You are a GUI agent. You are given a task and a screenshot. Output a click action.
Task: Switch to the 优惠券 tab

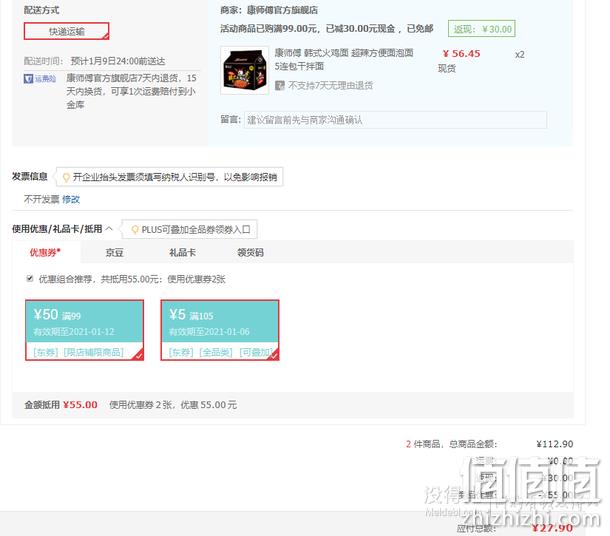click(46, 252)
